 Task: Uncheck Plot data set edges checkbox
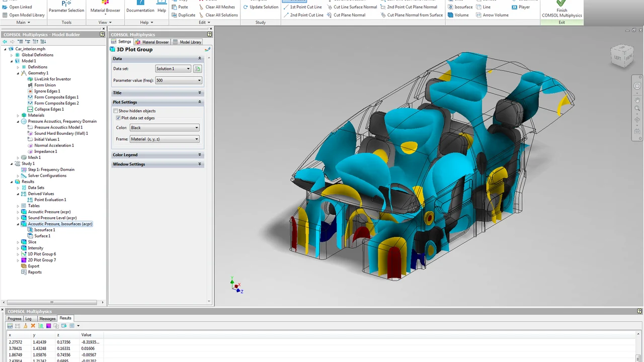tap(118, 118)
